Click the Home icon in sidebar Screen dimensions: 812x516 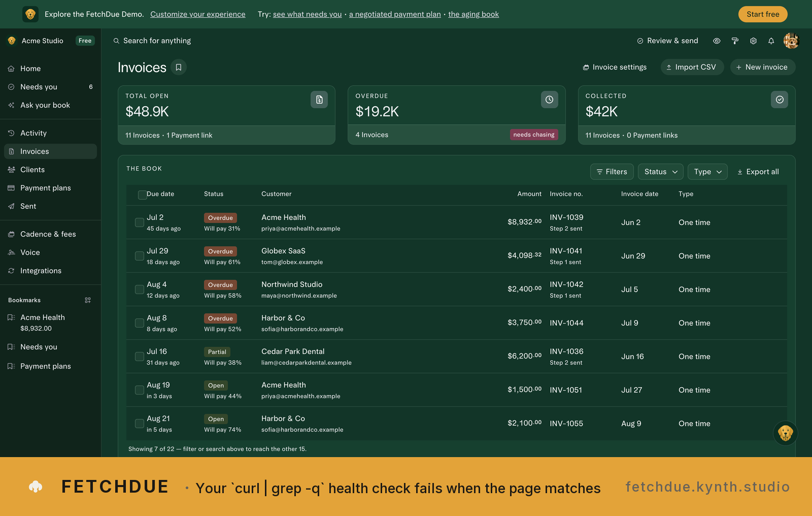(x=11, y=69)
